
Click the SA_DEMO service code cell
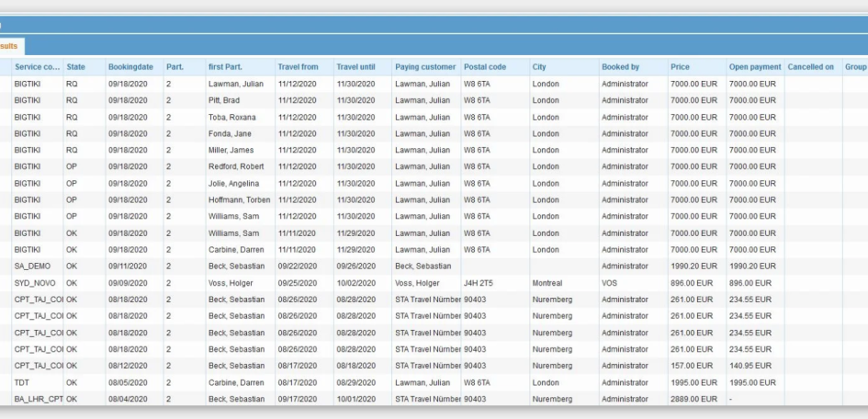pyautogui.click(x=37, y=266)
